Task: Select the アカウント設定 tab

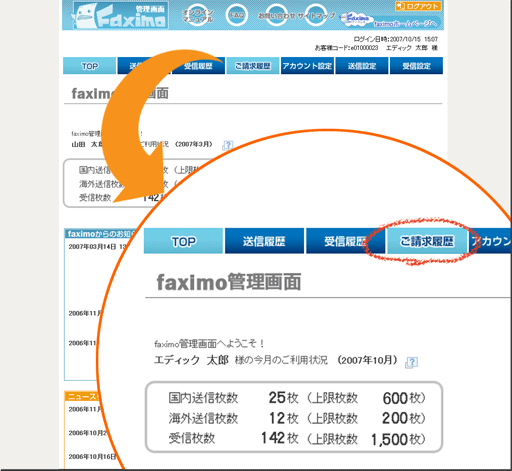Action: [x=307, y=66]
